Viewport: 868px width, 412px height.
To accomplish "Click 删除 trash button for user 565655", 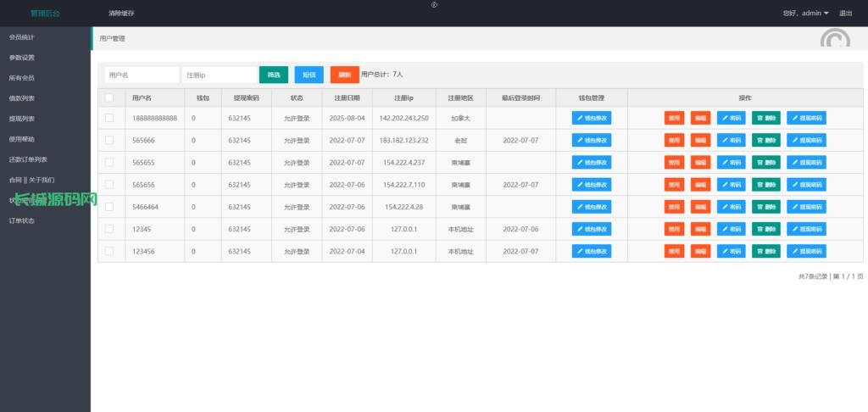I will pos(765,162).
